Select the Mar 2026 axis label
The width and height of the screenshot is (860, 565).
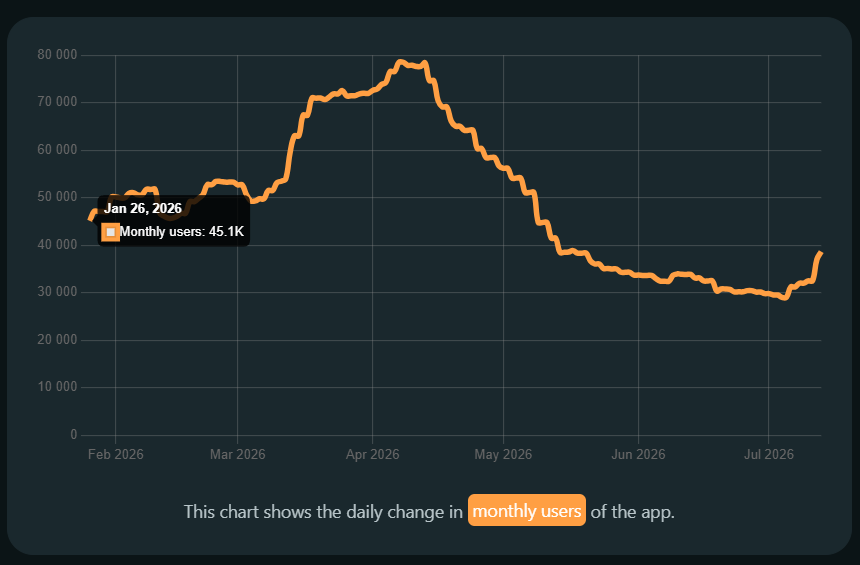pyautogui.click(x=237, y=454)
